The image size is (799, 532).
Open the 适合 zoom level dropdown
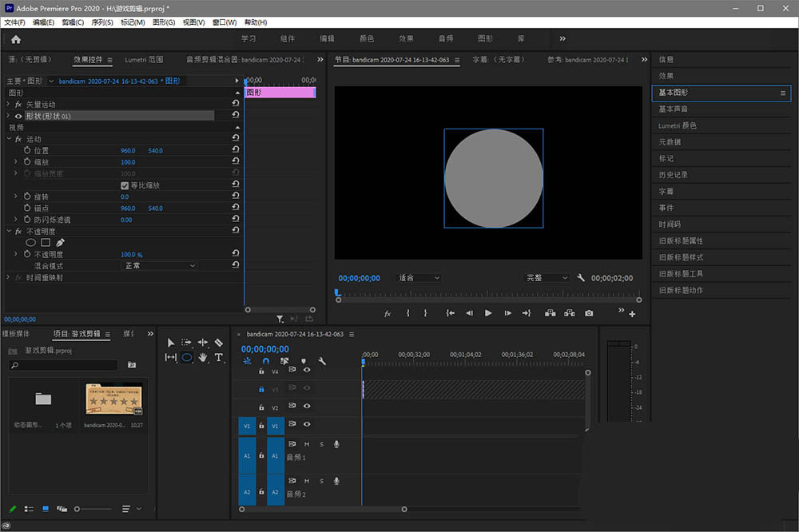419,278
